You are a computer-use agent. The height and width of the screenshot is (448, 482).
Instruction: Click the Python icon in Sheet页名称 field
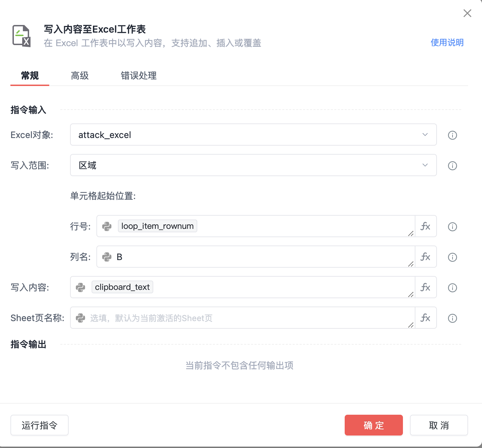coord(80,318)
